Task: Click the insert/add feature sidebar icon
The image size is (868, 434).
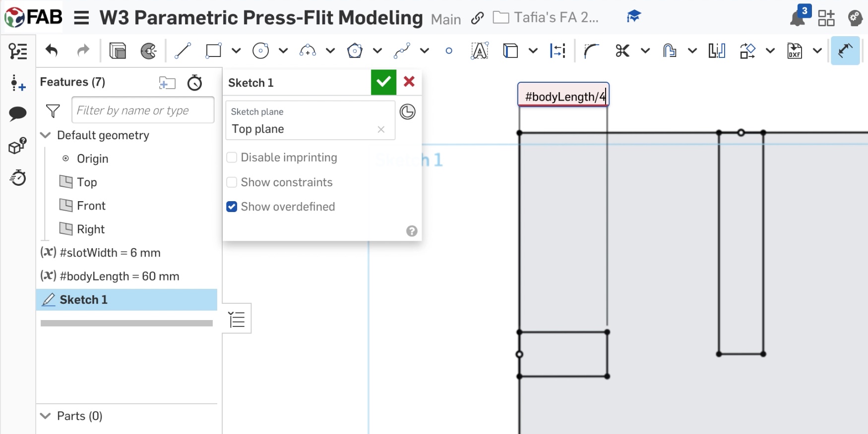Action: [x=18, y=83]
